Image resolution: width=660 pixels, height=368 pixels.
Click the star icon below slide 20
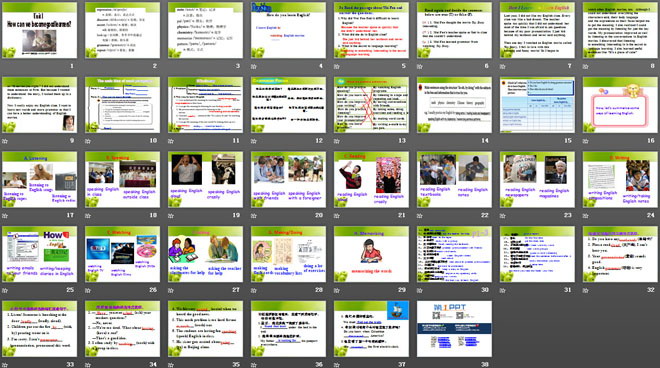253,216
